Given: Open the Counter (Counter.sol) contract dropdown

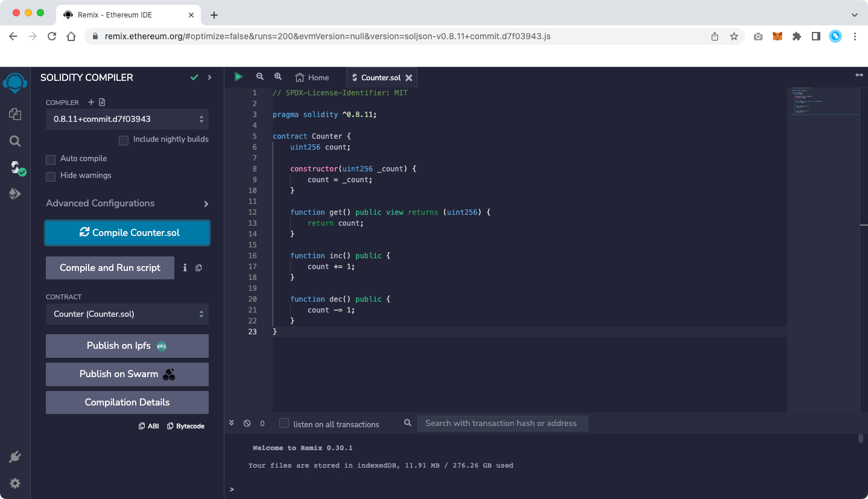Looking at the screenshot, I should (127, 314).
